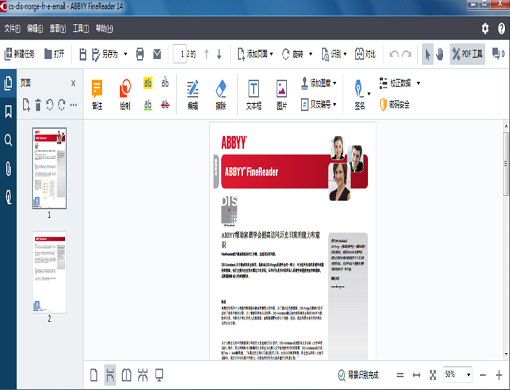Expand the Recognize dropdown arrow
Viewport: 510px width, 390px height.
pos(345,54)
